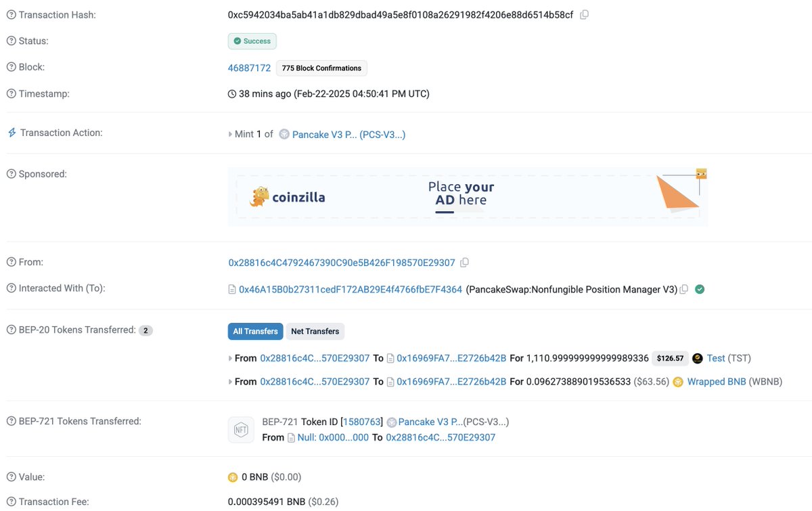The image size is (812, 511).
Task: Click help icon beside BEP-20 Tokens Transferred
Action: [x=11, y=330]
